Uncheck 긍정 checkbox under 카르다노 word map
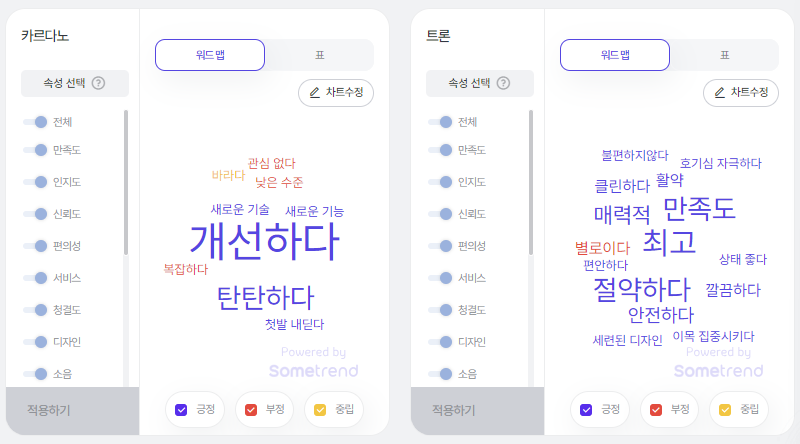The width and height of the screenshot is (800, 444). coord(181,410)
